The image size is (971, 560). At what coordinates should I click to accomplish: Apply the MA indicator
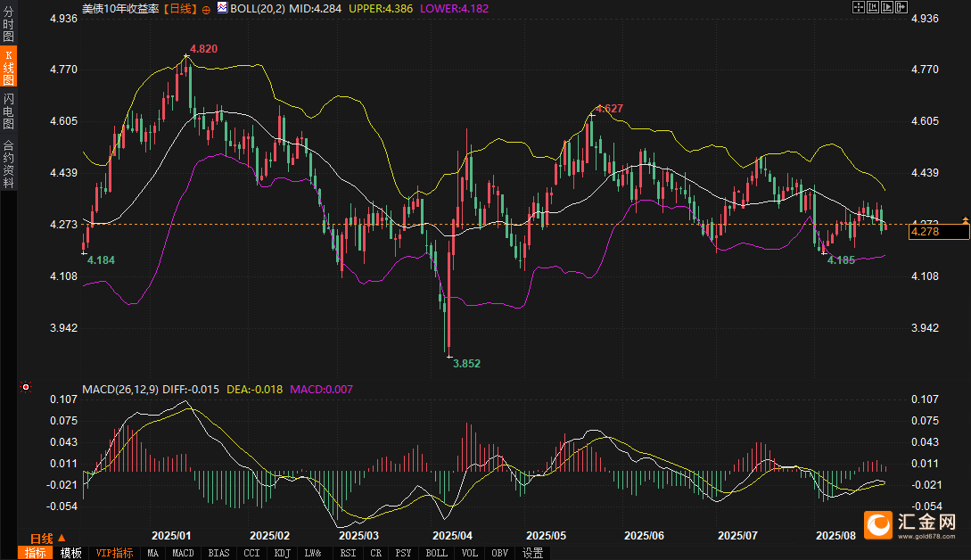click(153, 553)
